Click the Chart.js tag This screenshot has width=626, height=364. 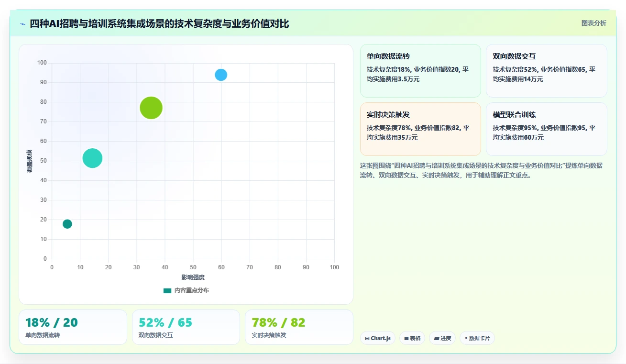coord(378,338)
